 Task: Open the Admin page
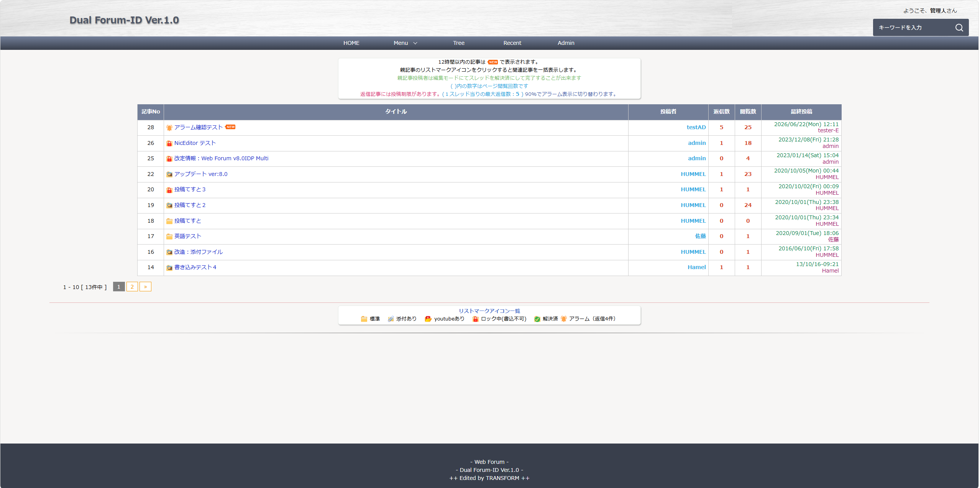566,43
